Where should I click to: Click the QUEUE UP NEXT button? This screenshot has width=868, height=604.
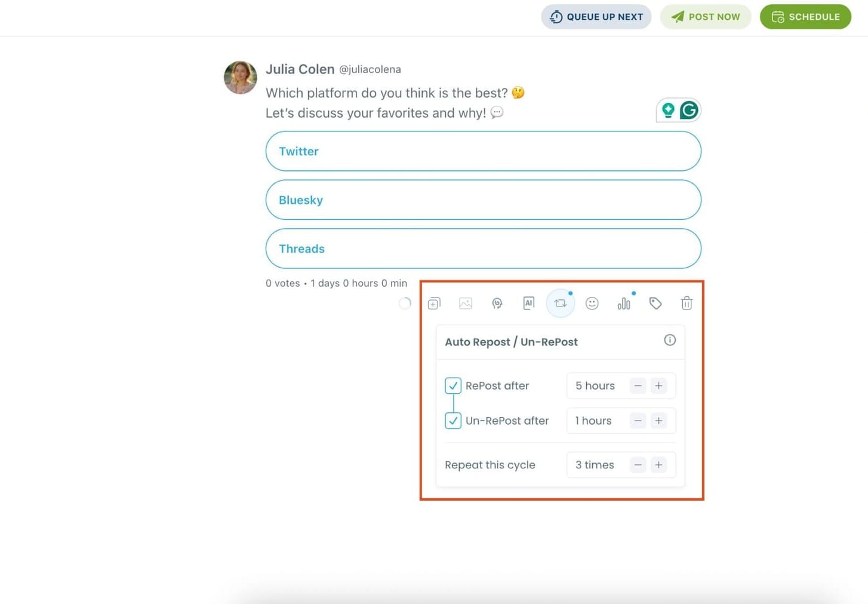coord(596,17)
